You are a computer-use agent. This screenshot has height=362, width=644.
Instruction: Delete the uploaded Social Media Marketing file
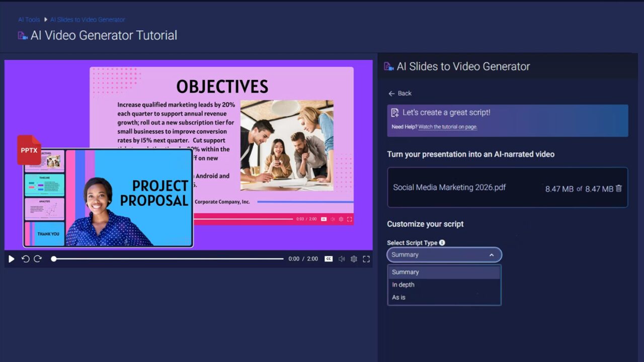pyautogui.click(x=618, y=188)
